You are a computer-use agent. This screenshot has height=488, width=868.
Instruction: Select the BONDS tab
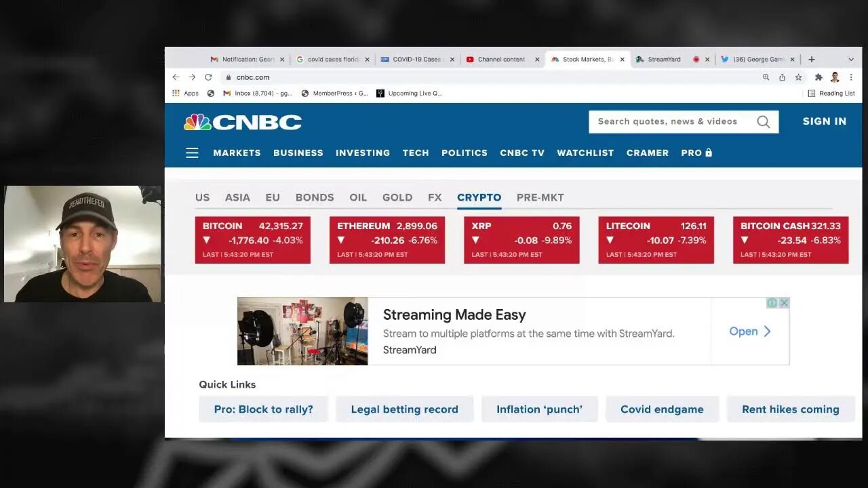point(315,198)
